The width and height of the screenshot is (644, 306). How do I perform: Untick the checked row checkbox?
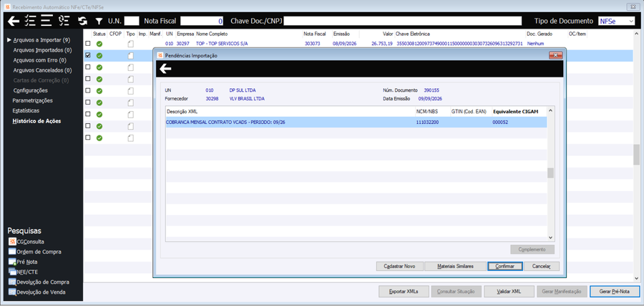pyautogui.click(x=87, y=55)
